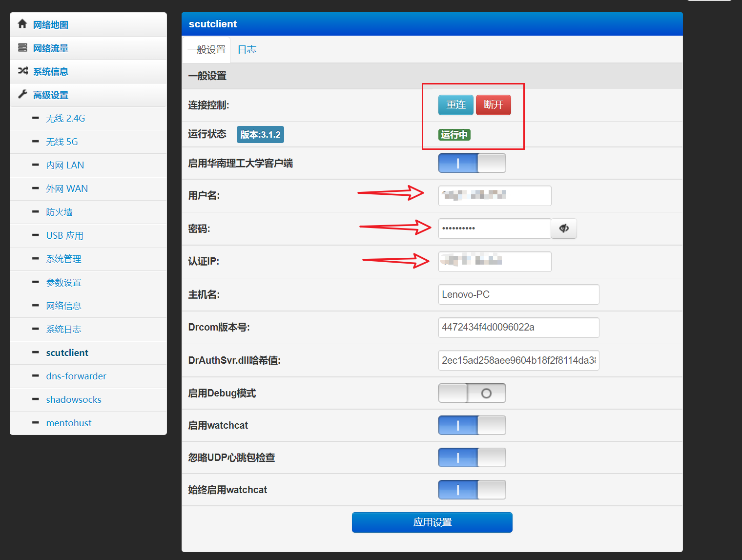Click the 主机名 input field showing Lenovo-PC
Viewport: 742px width, 560px height.
point(518,294)
